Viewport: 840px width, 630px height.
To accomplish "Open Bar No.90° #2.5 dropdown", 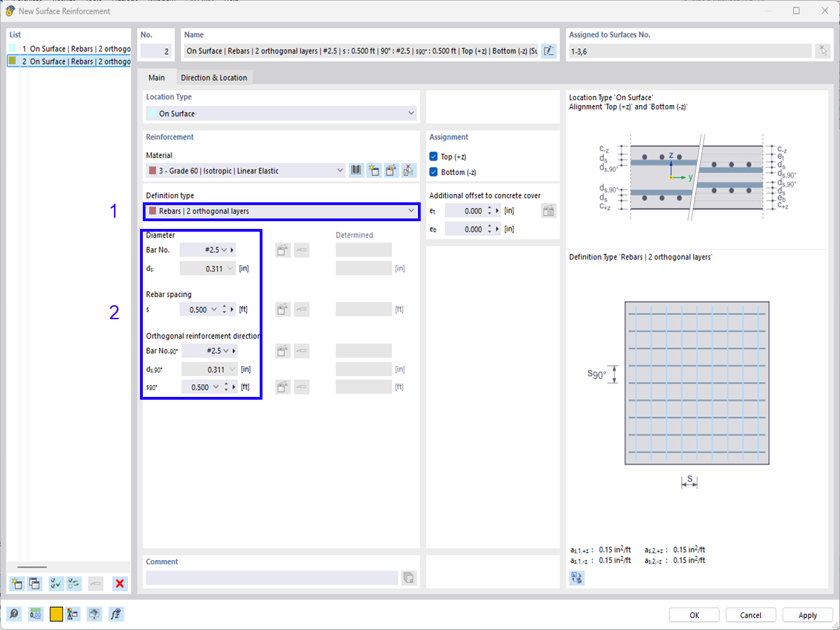I will (x=225, y=351).
